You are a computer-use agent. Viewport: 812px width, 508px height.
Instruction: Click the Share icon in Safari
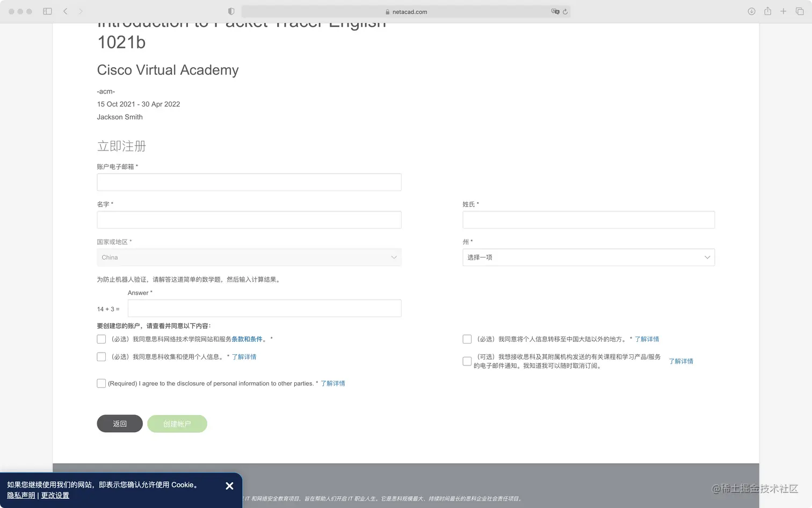[x=767, y=11]
